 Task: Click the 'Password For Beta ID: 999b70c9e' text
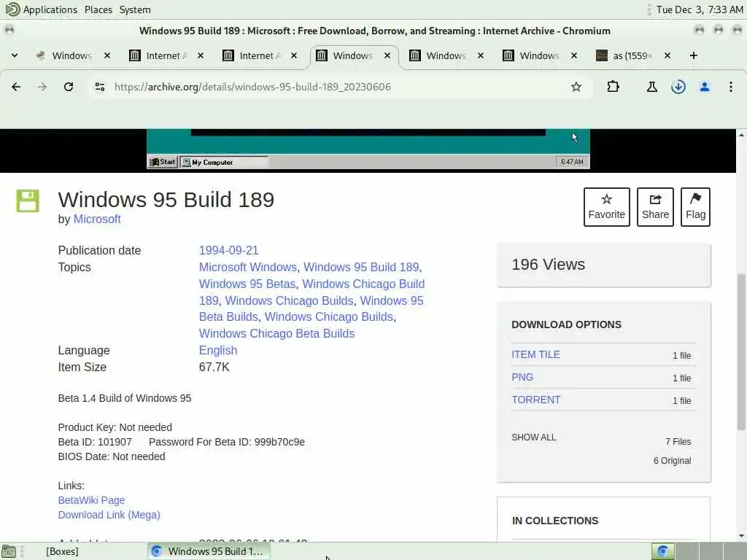pos(227,442)
